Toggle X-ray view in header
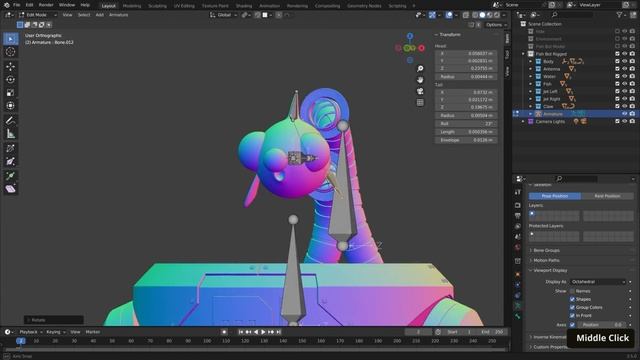Viewport: 640px width, 360px height. tap(466, 15)
